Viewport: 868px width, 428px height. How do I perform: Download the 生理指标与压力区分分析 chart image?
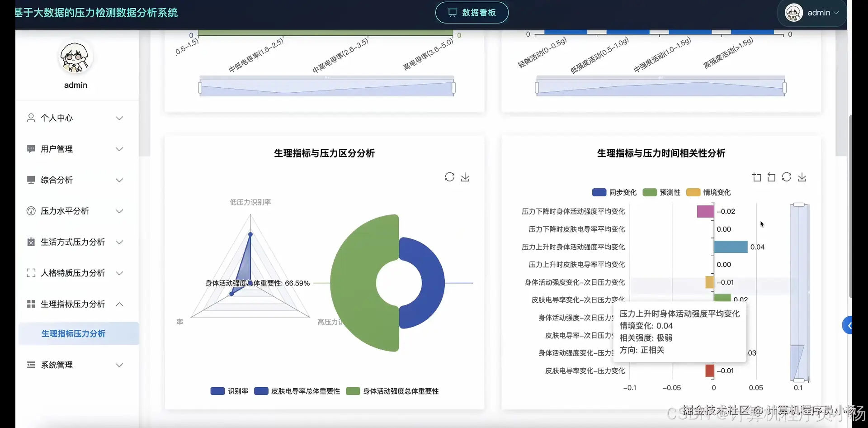[x=465, y=177]
